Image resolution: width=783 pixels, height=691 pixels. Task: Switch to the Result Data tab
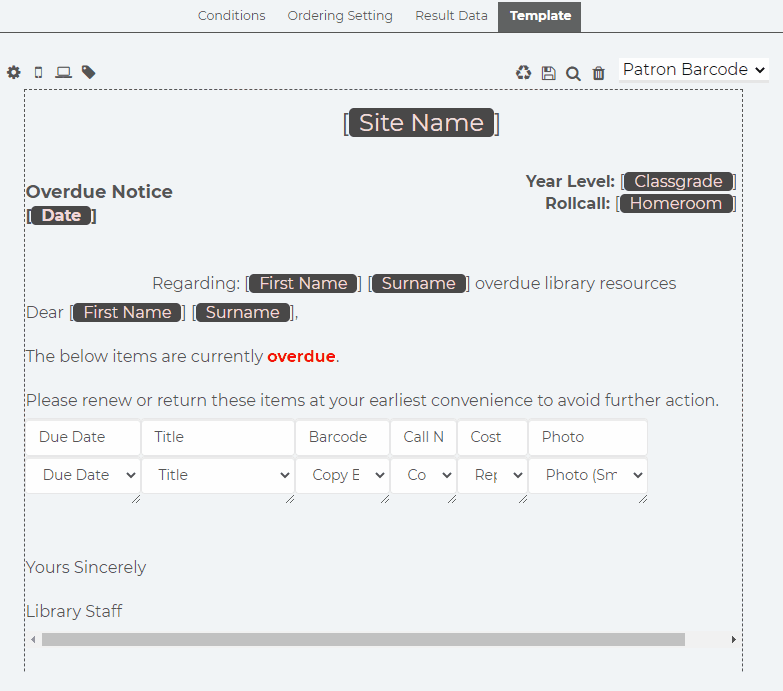coord(451,16)
